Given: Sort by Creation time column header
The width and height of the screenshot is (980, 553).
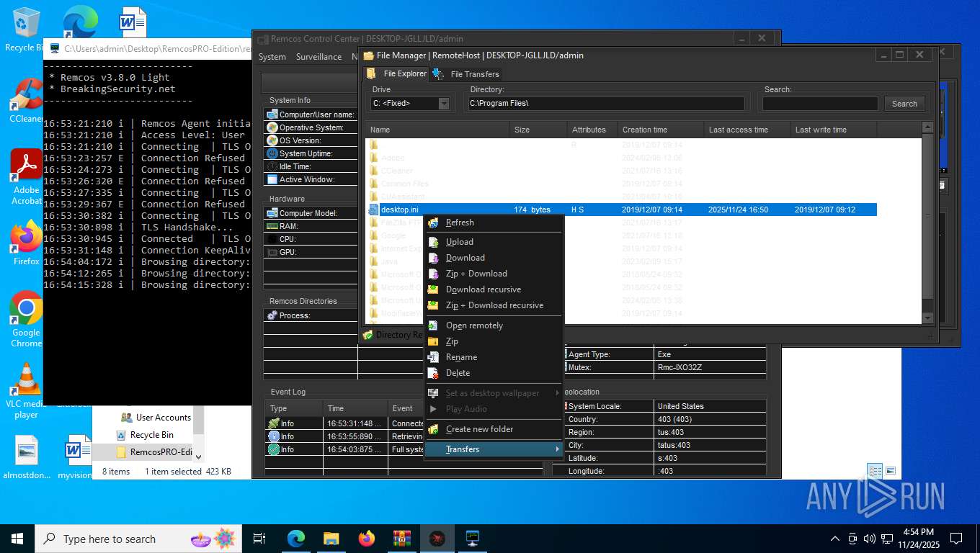Looking at the screenshot, I should (x=661, y=130).
